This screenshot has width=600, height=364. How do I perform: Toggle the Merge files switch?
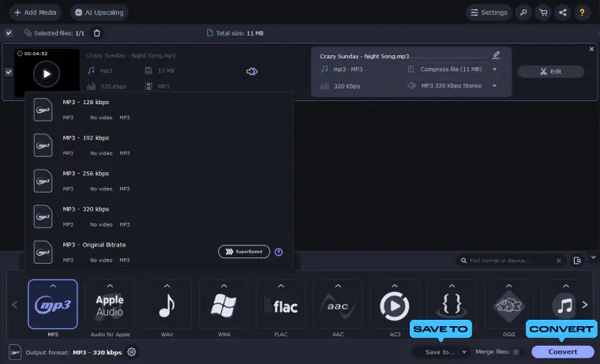pos(517,351)
